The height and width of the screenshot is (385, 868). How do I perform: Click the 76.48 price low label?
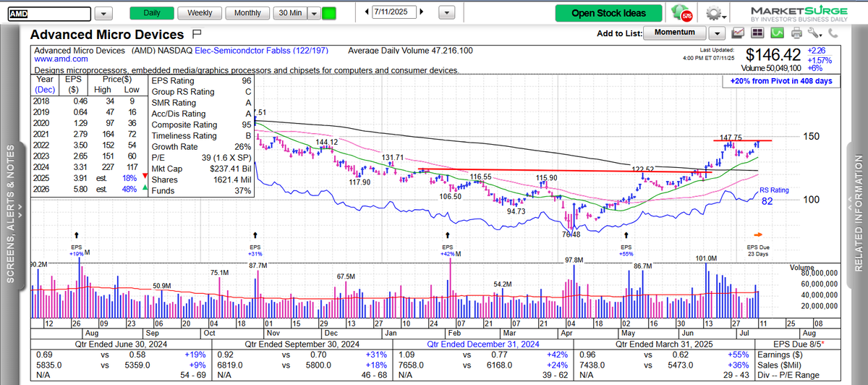(x=571, y=234)
